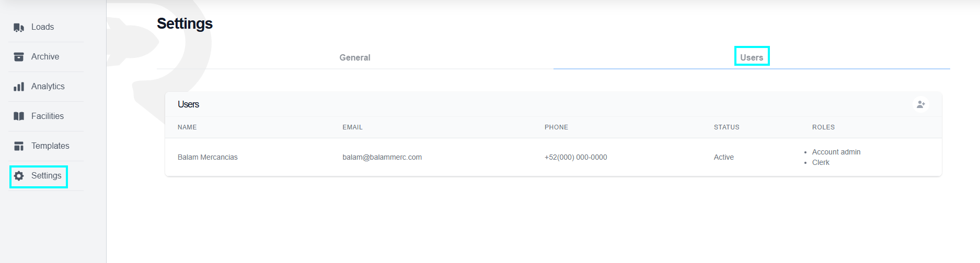Click the Users card title
This screenshot has height=263, width=980.
188,104
